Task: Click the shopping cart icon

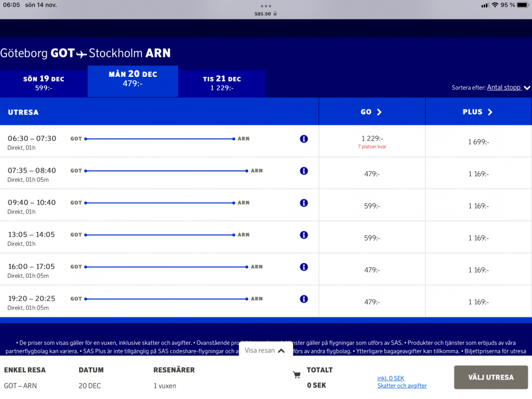Action: pyautogui.click(x=297, y=375)
